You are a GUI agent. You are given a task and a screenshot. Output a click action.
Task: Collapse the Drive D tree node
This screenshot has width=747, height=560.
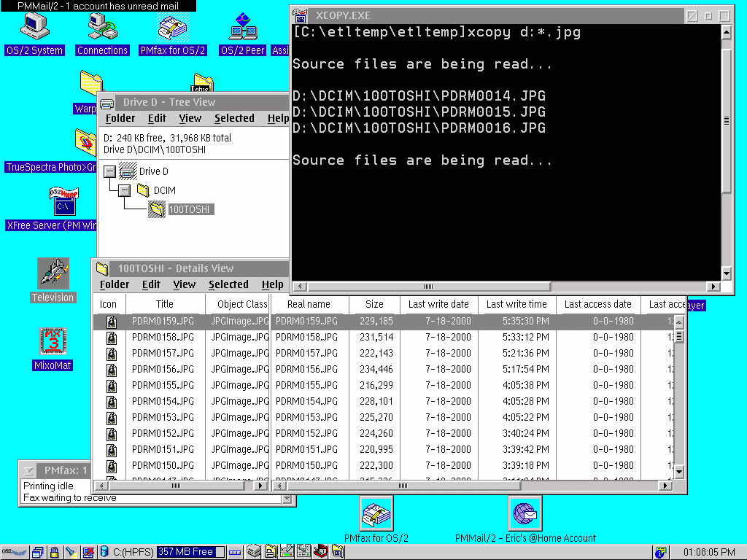point(110,171)
